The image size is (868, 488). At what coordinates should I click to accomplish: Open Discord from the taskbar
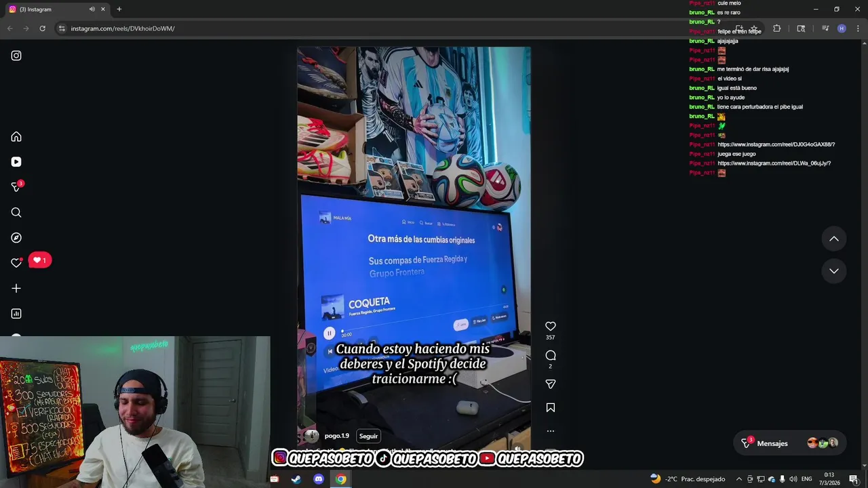pos(319,479)
